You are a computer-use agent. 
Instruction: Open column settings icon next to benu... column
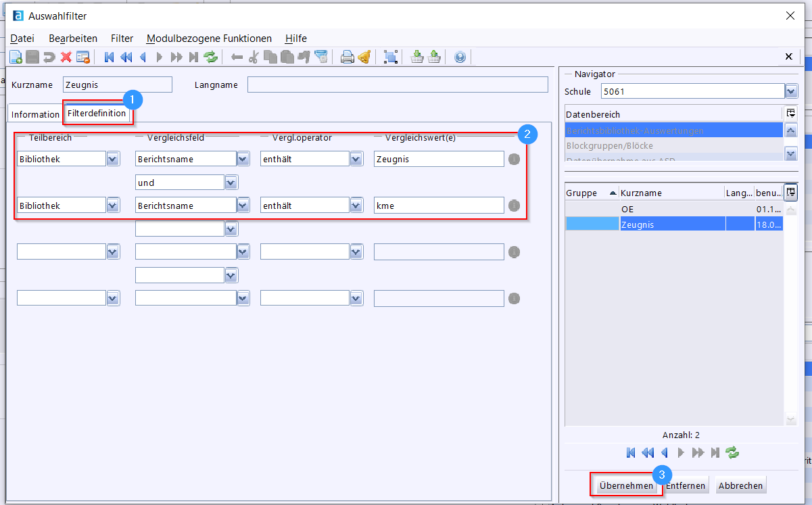tap(791, 192)
